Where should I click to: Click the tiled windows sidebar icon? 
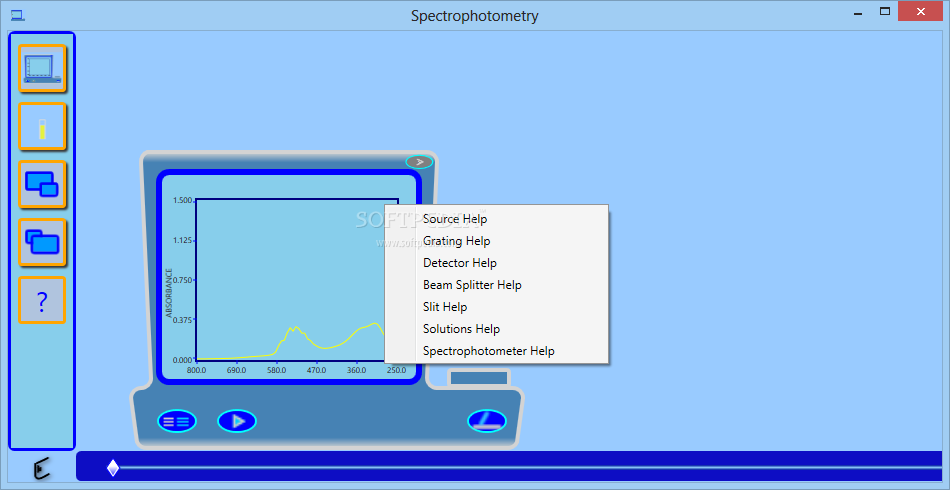tap(42, 185)
